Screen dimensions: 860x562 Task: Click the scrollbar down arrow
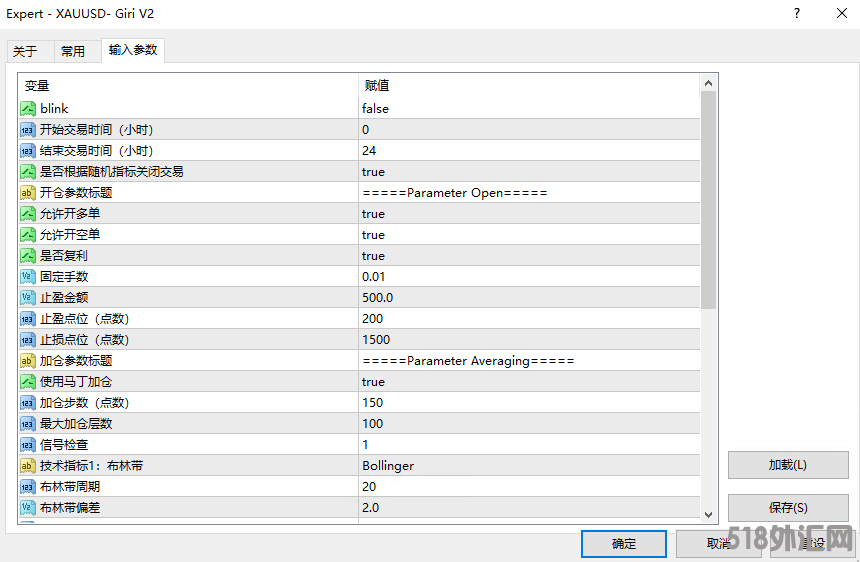click(x=708, y=513)
